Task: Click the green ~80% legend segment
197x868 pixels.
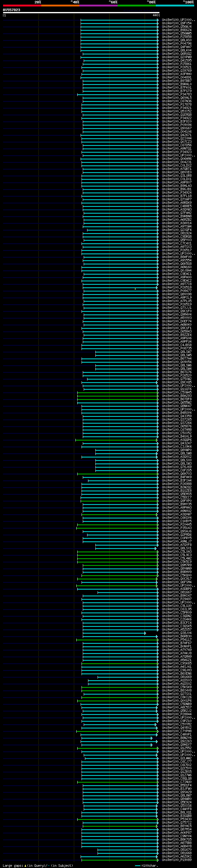Action: [x=137, y=6]
